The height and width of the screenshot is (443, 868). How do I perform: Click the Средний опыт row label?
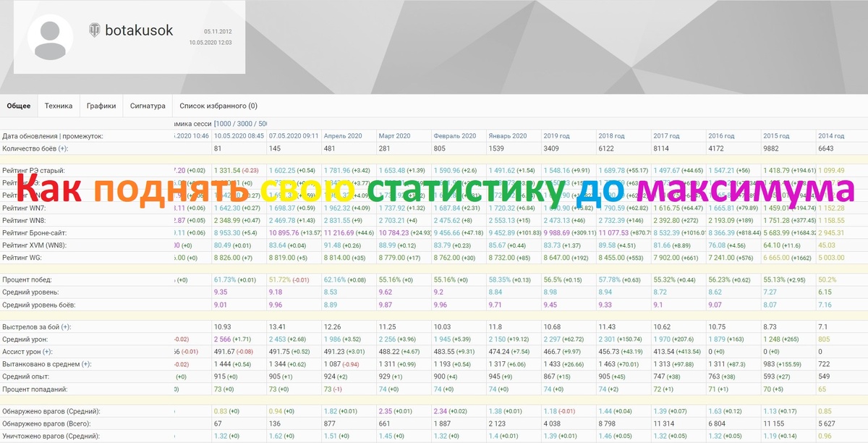[x=25, y=375]
